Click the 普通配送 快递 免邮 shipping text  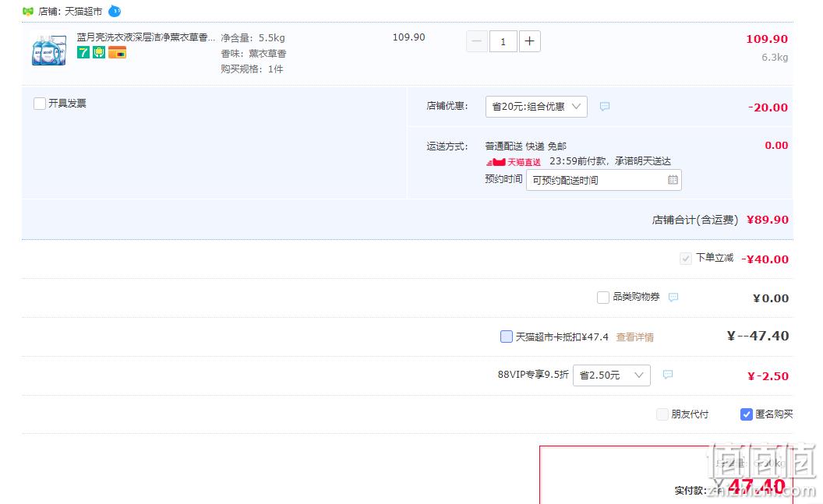(526, 146)
